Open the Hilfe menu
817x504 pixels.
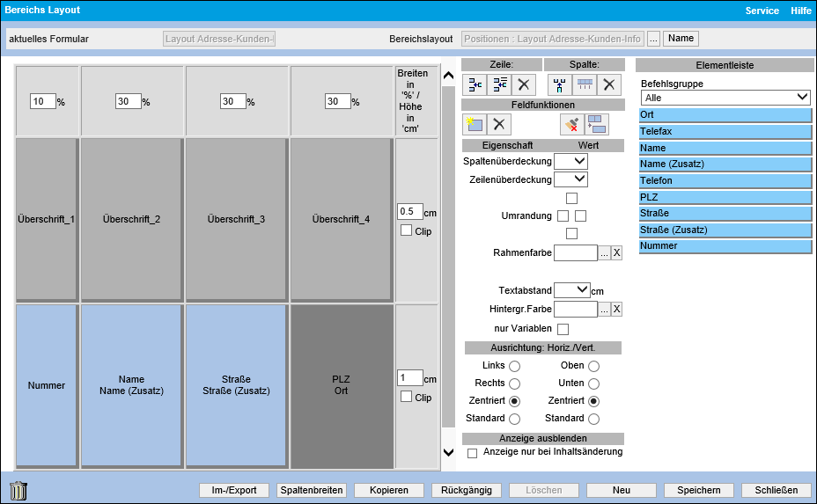point(801,11)
